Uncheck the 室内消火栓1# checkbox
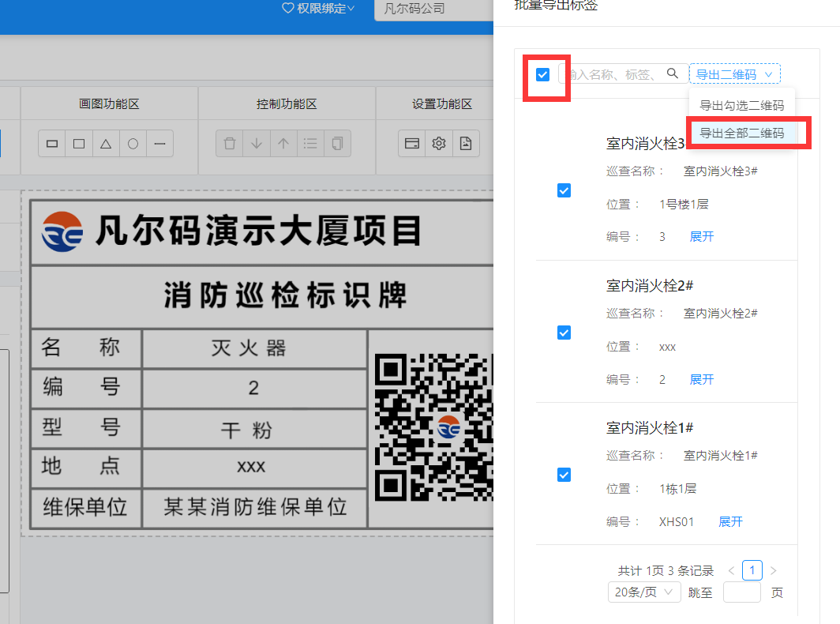Image resolution: width=840 pixels, height=624 pixels. click(x=564, y=475)
